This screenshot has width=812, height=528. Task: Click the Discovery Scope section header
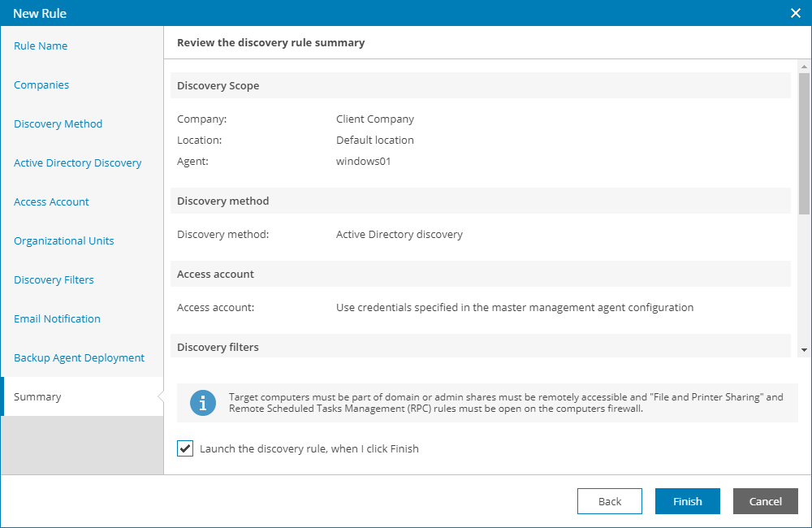tap(218, 85)
